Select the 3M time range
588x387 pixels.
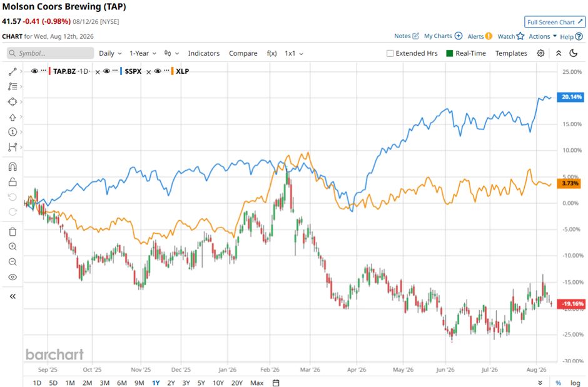click(x=104, y=383)
